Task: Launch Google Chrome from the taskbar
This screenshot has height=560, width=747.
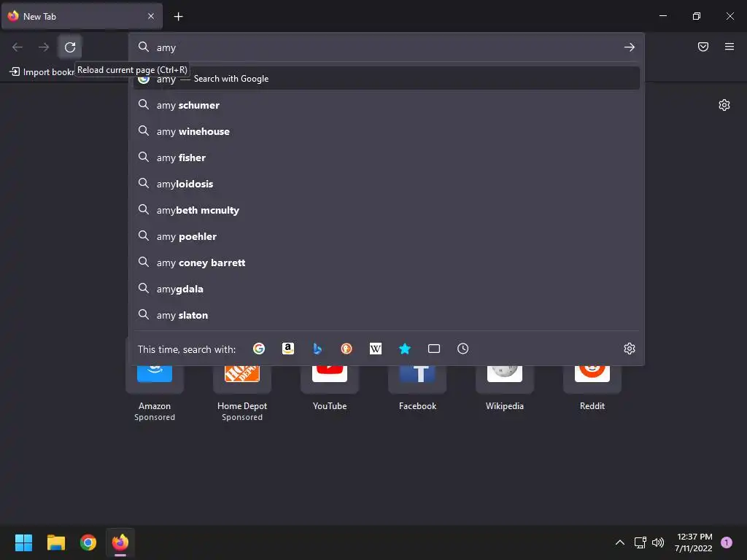Action: [88, 542]
